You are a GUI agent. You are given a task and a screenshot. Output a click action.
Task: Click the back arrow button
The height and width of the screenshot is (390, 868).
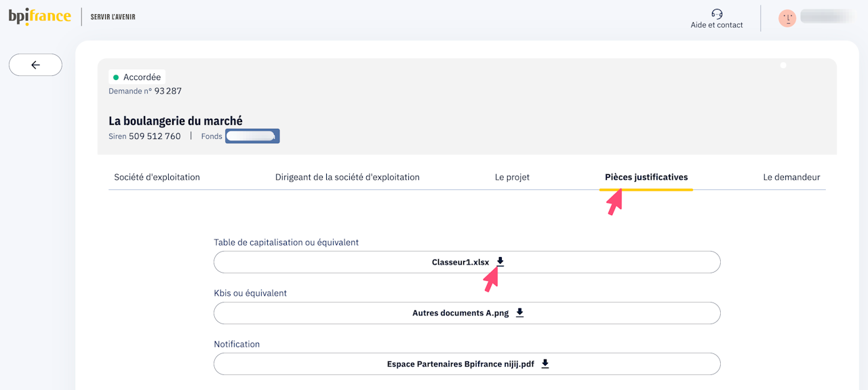35,65
